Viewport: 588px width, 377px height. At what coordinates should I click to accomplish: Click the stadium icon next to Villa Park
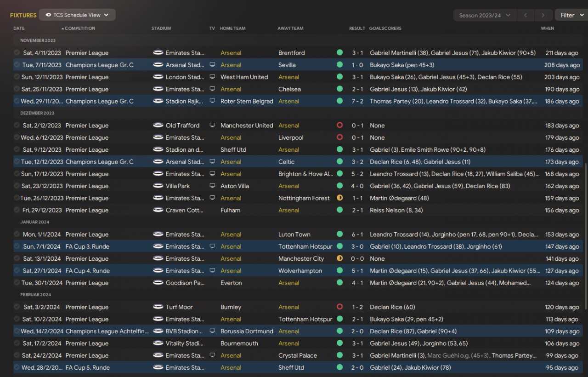158,186
